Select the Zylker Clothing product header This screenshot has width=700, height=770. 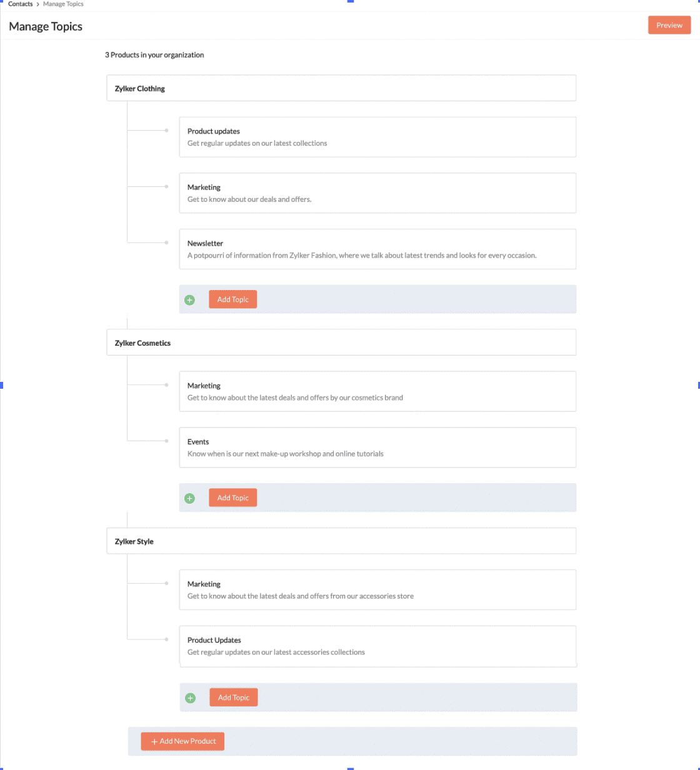coord(341,88)
